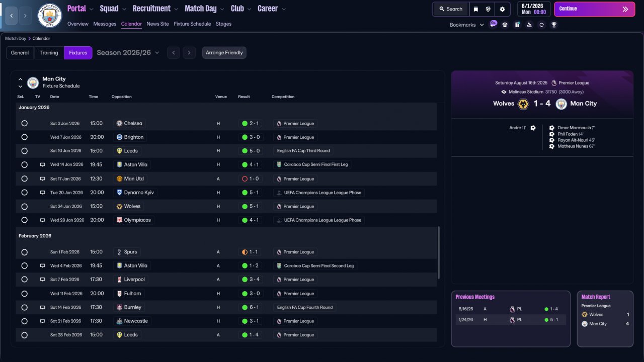The width and height of the screenshot is (644, 362).
Task: Open the Fixture Schedule tab
Action: coord(192,24)
